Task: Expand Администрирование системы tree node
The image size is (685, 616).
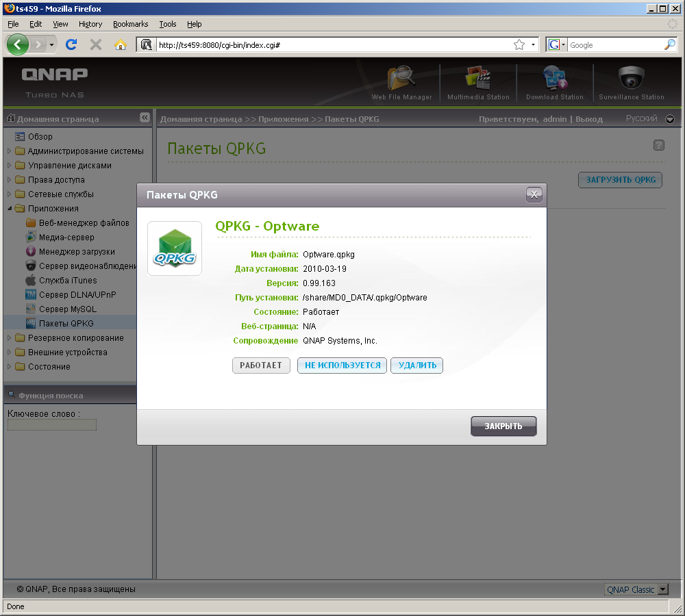Action: 9,151
